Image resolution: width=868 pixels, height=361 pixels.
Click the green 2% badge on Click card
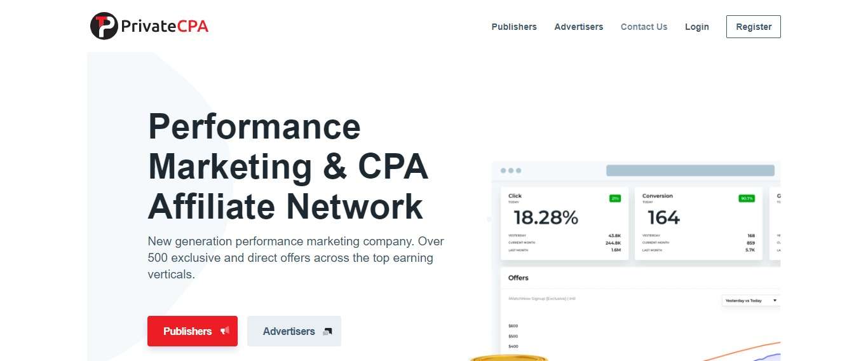(x=615, y=198)
